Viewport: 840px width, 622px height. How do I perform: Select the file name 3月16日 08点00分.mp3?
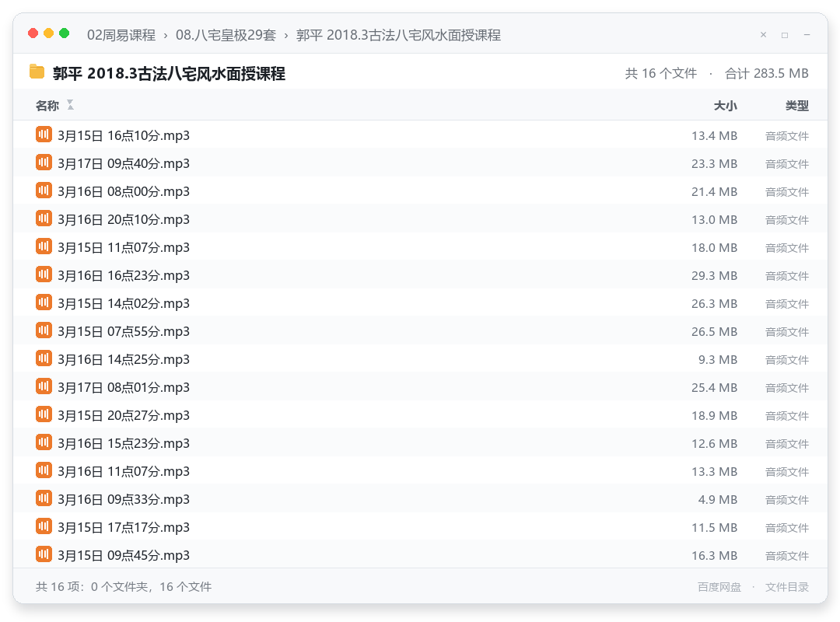tap(124, 192)
